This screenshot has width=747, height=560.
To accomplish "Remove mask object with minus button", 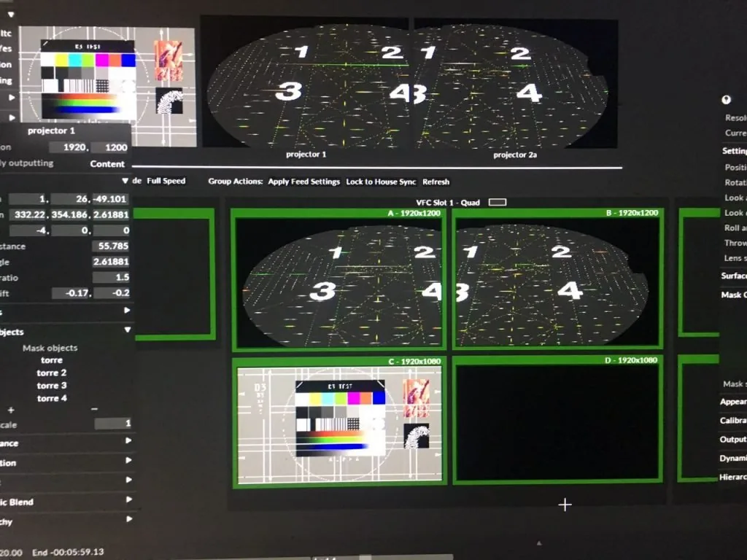I will point(94,409).
